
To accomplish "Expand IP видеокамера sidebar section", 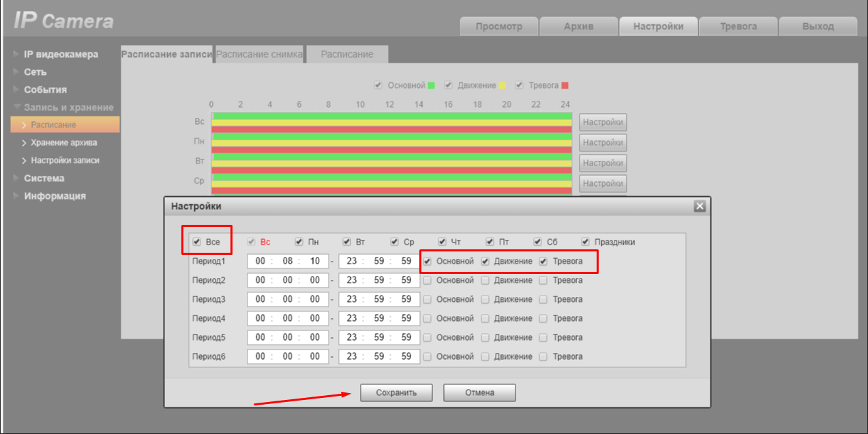I will [61, 54].
